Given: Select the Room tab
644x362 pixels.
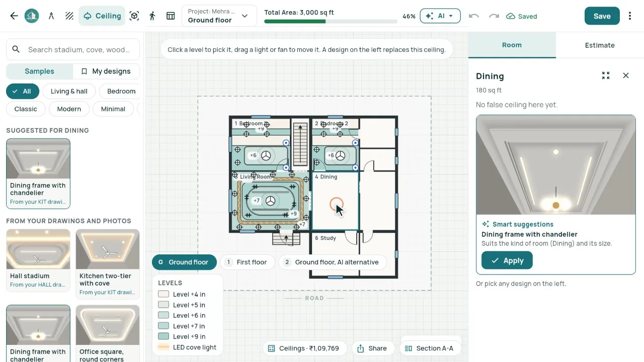Looking at the screenshot, I should pos(512,45).
